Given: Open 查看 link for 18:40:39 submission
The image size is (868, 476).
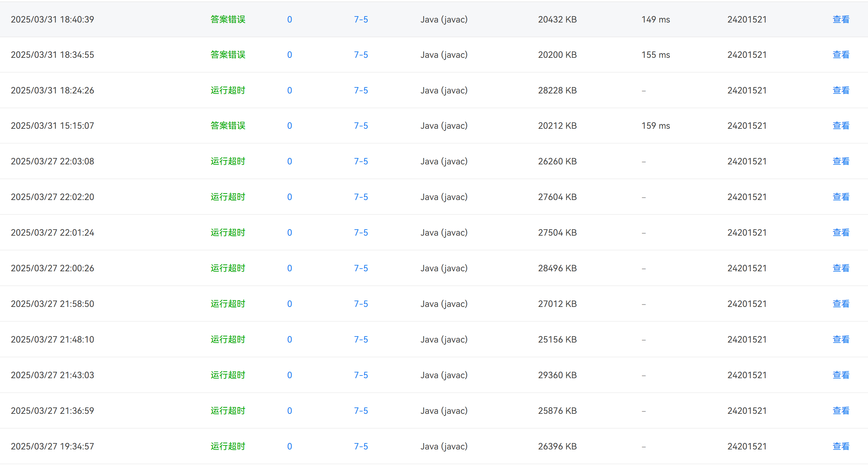Looking at the screenshot, I should [841, 19].
